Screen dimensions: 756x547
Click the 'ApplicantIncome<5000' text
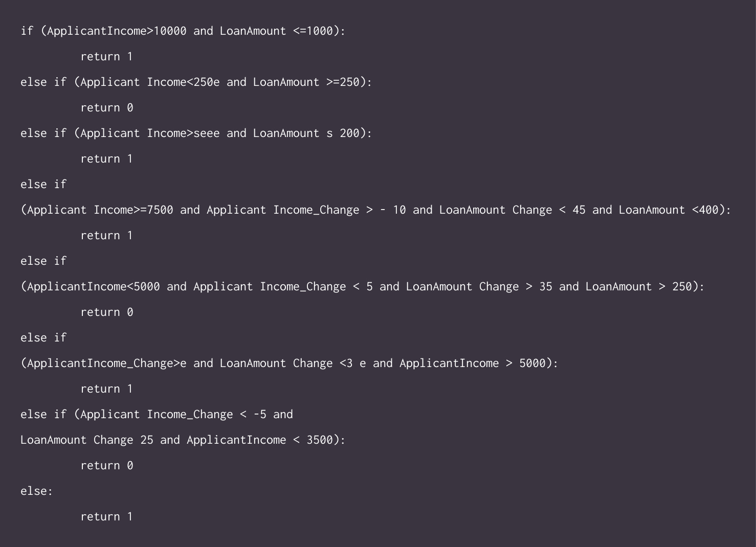pos(94,287)
